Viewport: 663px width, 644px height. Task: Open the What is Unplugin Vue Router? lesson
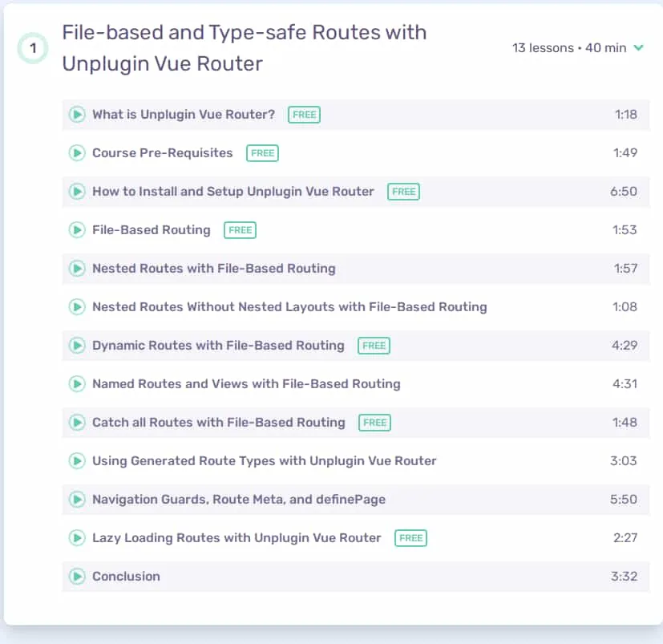tap(184, 114)
